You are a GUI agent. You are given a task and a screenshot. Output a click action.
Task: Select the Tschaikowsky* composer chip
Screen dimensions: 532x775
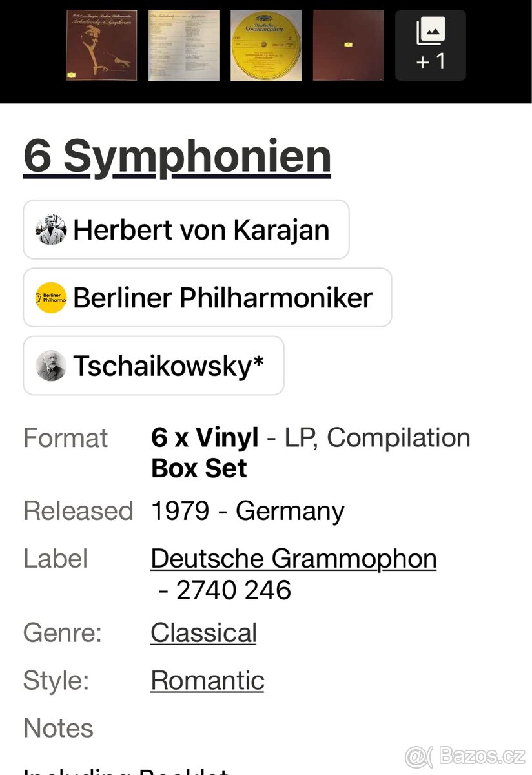[x=153, y=366]
